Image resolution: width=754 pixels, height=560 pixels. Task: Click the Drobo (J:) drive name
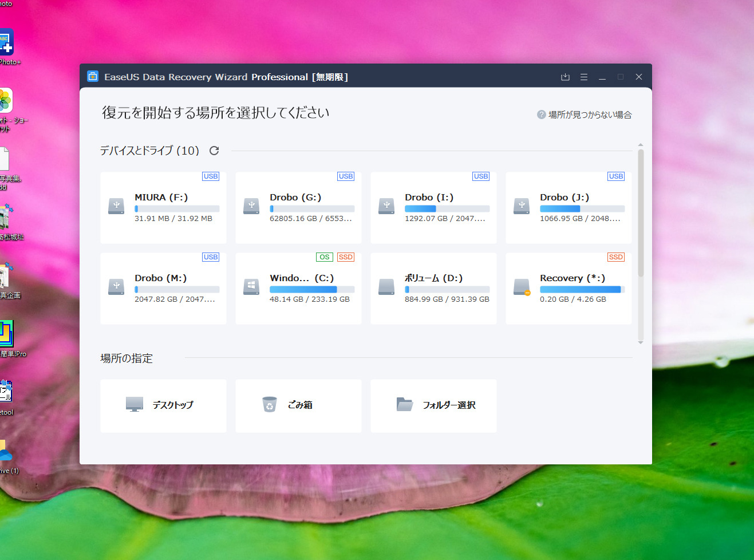(564, 198)
